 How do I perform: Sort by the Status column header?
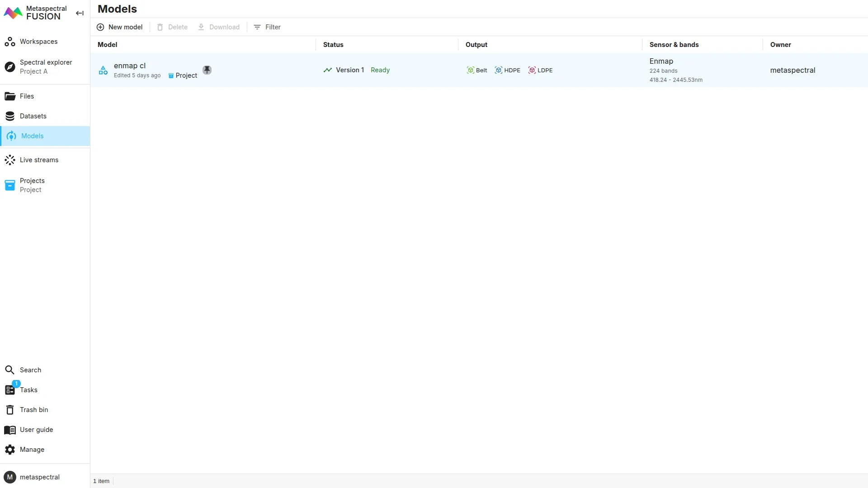pyautogui.click(x=333, y=45)
